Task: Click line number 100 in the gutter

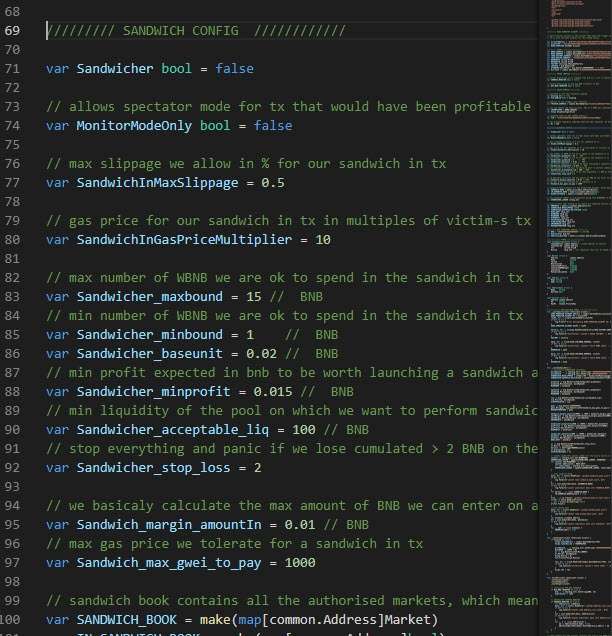Action: pyautogui.click(x=10, y=620)
